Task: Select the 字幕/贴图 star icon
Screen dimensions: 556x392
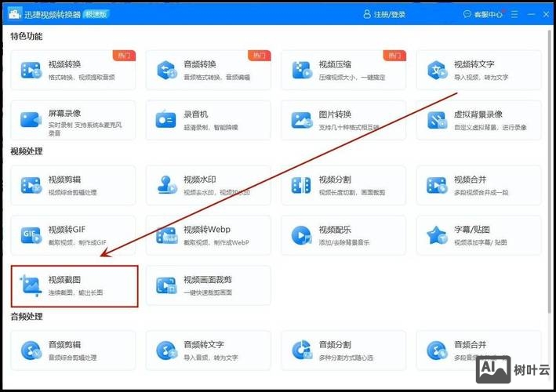Action: [x=437, y=235]
